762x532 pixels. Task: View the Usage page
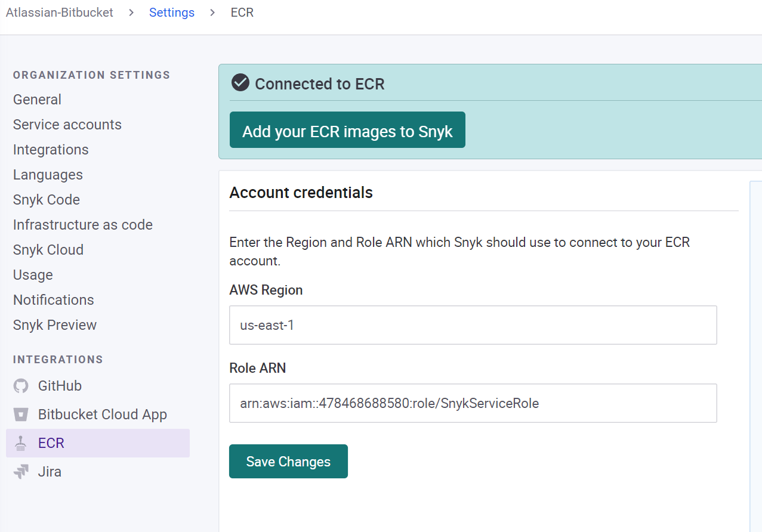pos(33,275)
